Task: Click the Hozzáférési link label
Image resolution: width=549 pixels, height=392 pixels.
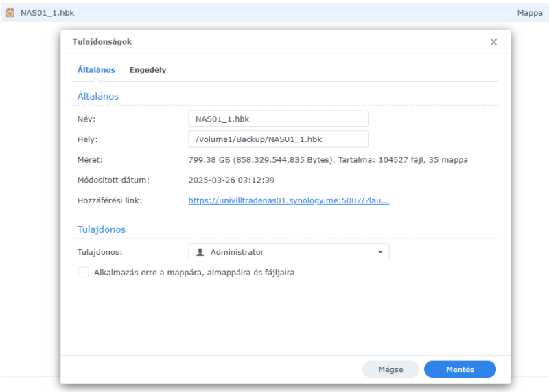Action: coord(110,200)
